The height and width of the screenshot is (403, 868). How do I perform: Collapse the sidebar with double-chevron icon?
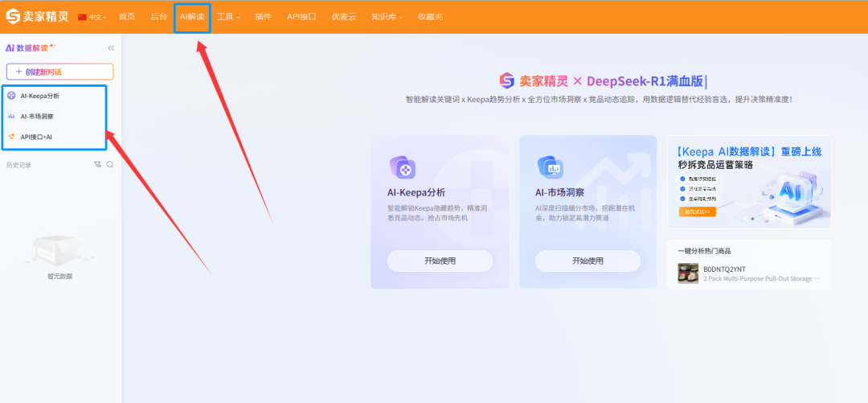coord(111,48)
